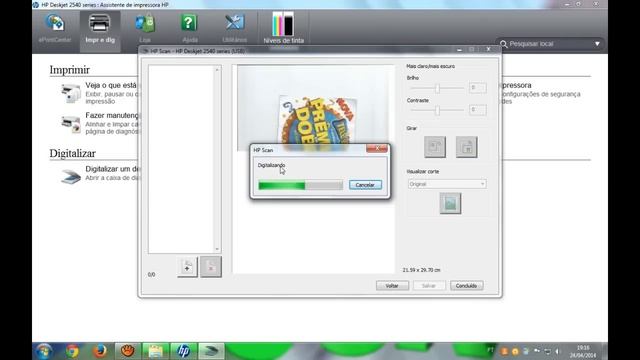
Task: Adjust the Contraste slider handle
Action: [x=437, y=110]
